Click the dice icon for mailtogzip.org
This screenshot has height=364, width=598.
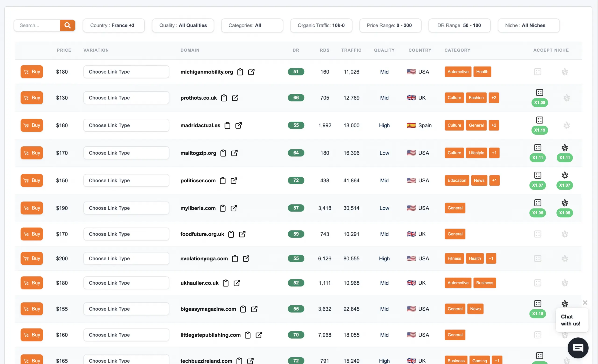pos(537,147)
